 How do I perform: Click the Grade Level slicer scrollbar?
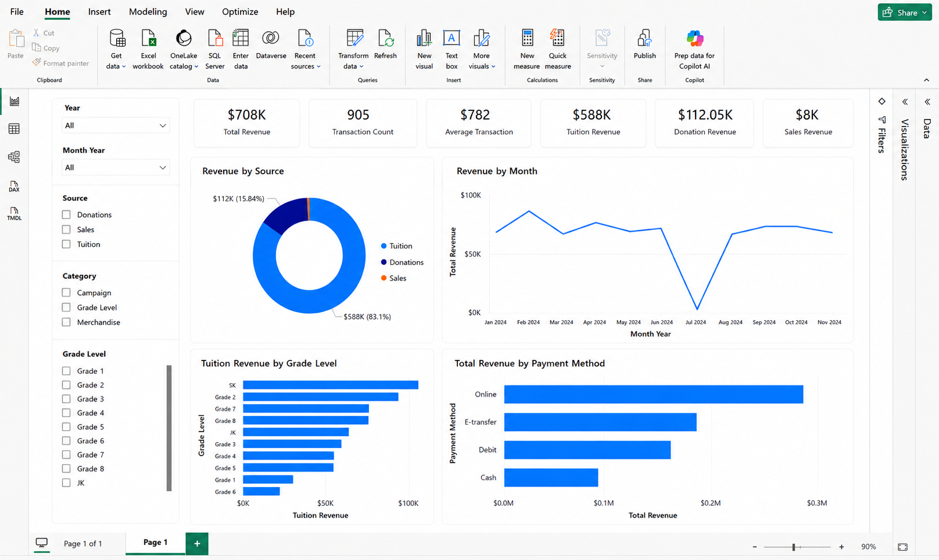click(169, 428)
